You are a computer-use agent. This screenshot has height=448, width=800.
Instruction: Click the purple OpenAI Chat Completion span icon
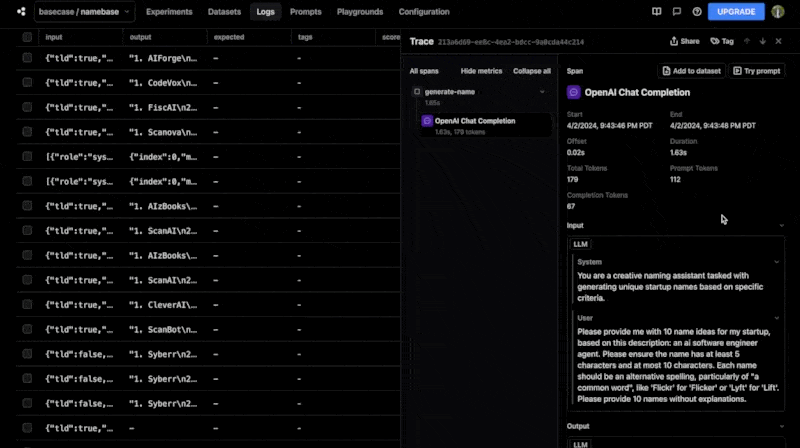427,121
